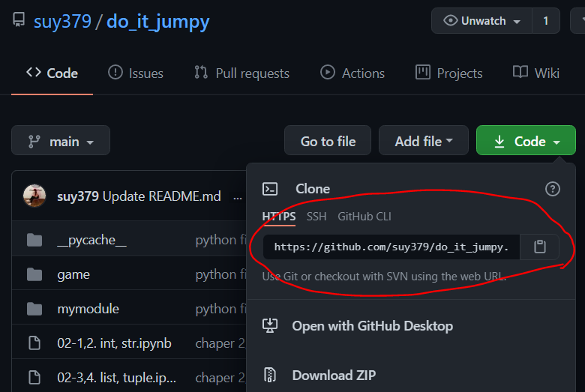Open the Issues tab
The height and width of the screenshot is (392, 585).
(136, 73)
